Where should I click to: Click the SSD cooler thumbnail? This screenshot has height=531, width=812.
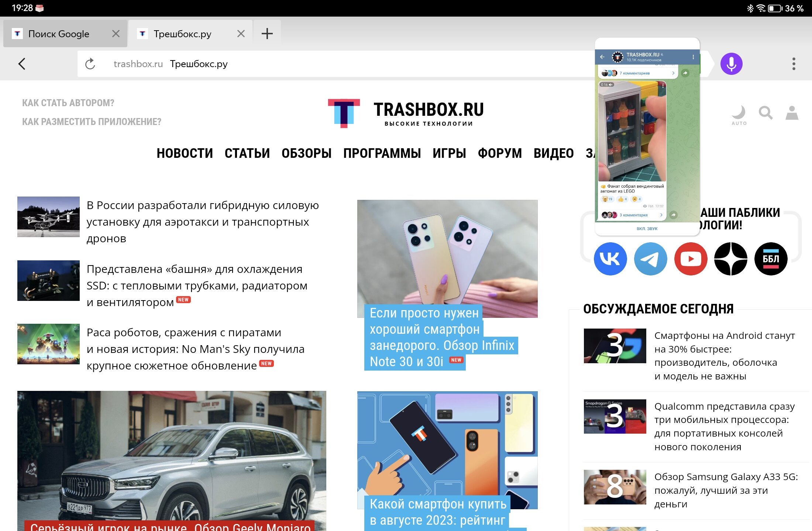48,281
